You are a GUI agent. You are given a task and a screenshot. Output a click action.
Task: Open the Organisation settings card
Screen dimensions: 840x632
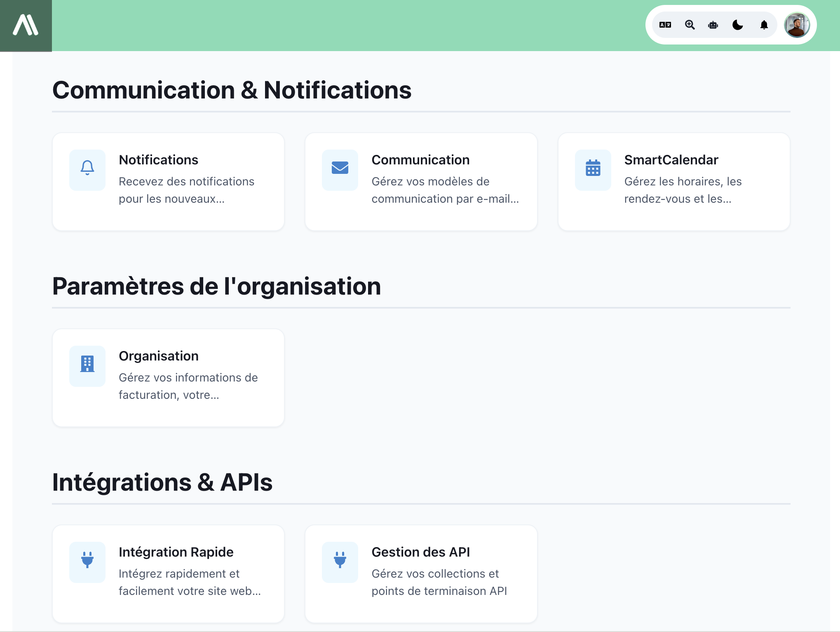point(168,378)
